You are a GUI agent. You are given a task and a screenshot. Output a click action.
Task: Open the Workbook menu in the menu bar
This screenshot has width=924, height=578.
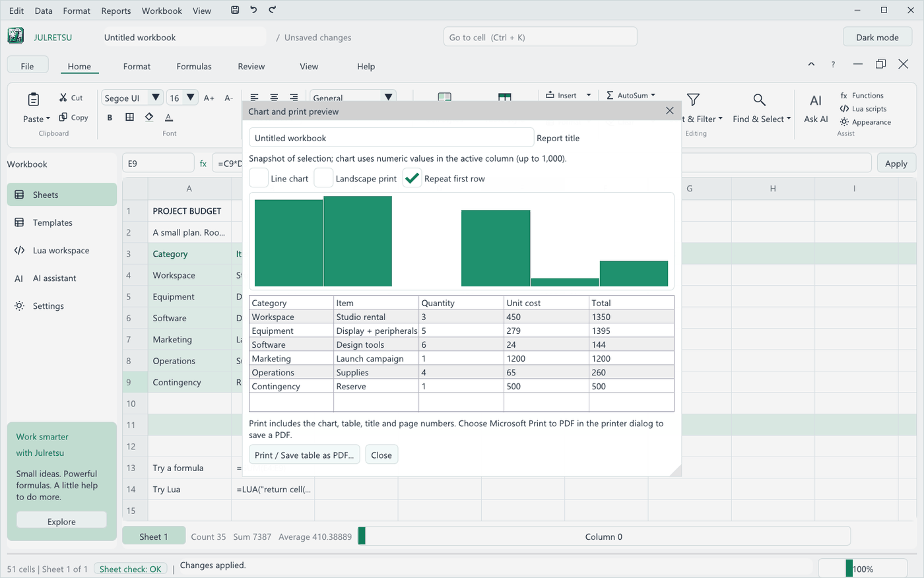[162, 11]
